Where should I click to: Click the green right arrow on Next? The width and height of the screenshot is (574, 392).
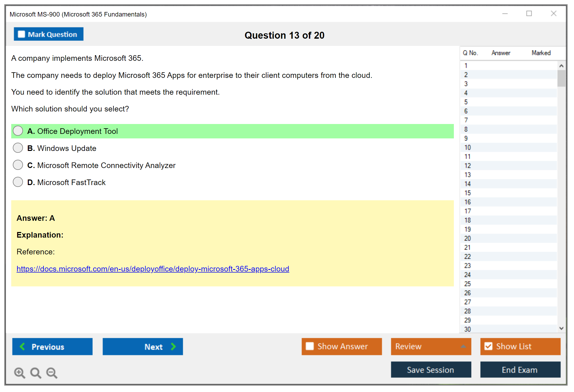[x=173, y=346]
